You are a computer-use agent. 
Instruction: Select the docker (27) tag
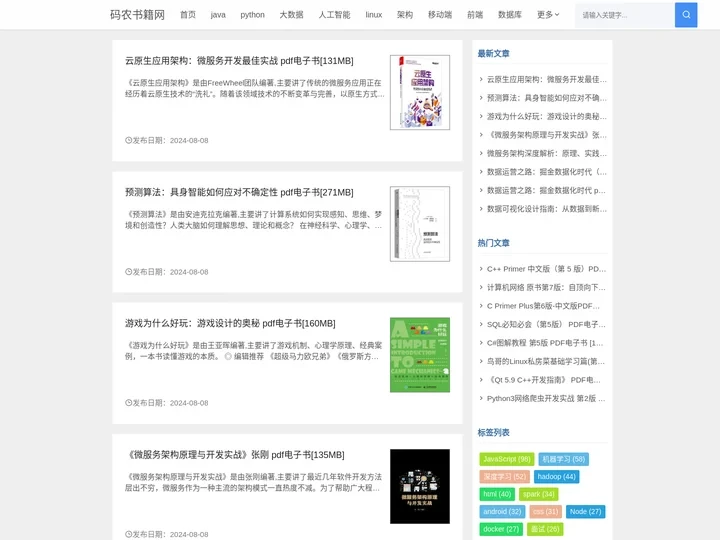pos(501,529)
